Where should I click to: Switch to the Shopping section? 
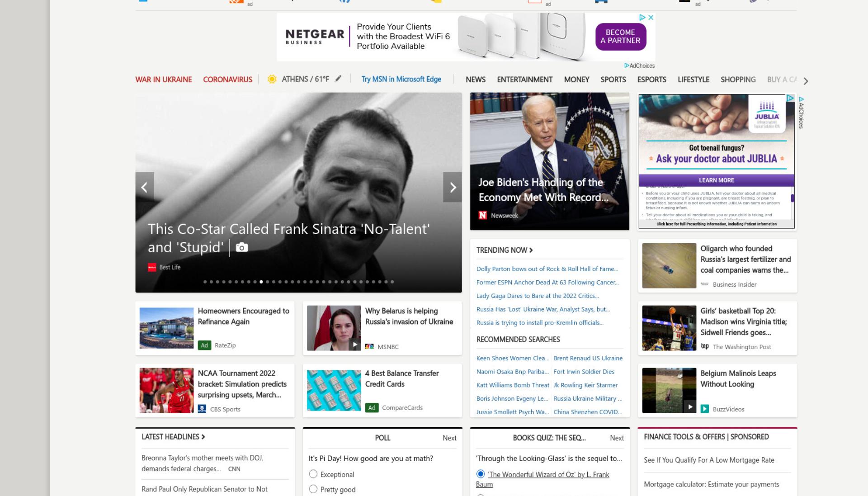738,80
